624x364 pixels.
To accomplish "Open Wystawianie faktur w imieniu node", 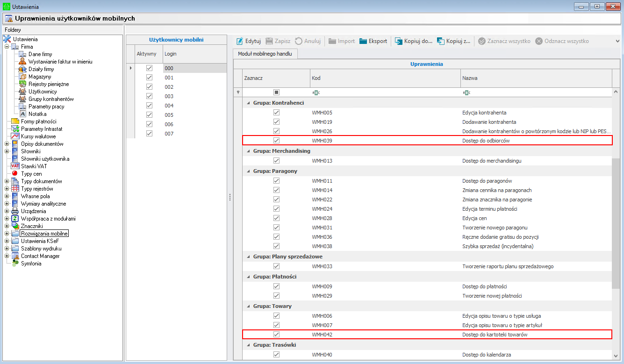I will (x=60, y=62).
